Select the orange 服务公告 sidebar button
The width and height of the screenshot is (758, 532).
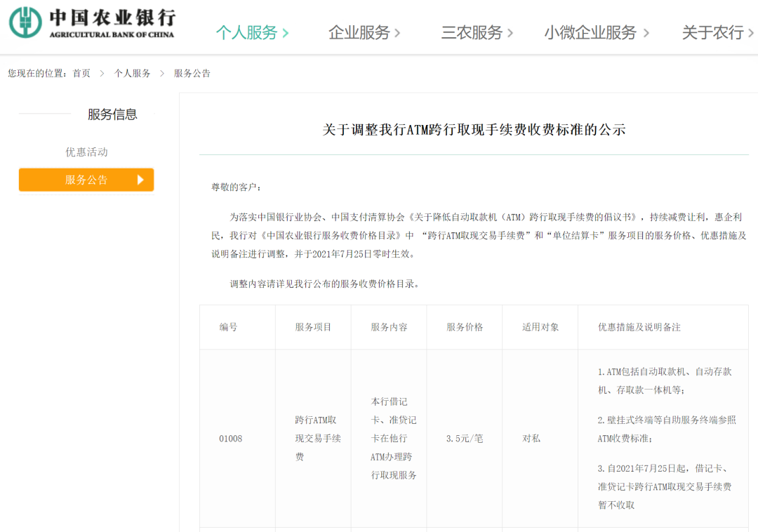point(86,180)
